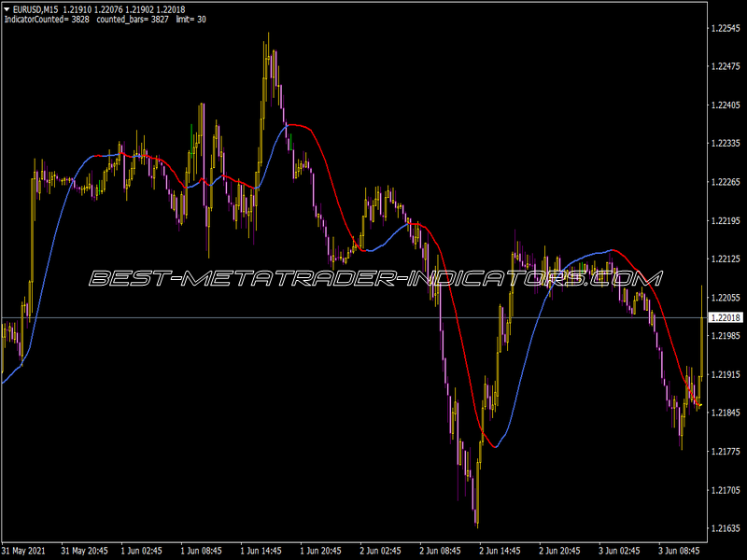
Task: Click the 1.21915 price scale label
Action: pyautogui.click(x=726, y=375)
